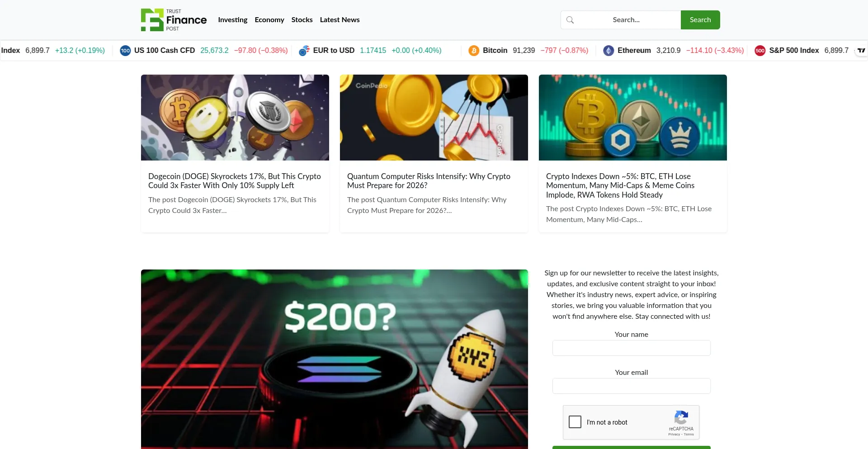Click the reCAPTCHA logo icon
This screenshot has width=868, height=449.
pyautogui.click(x=681, y=417)
